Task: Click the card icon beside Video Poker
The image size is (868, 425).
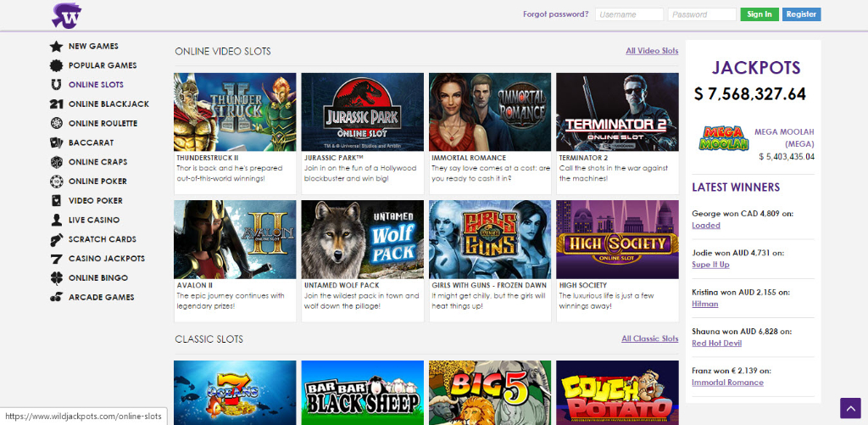Action: pyautogui.click(x=56, y=200)
